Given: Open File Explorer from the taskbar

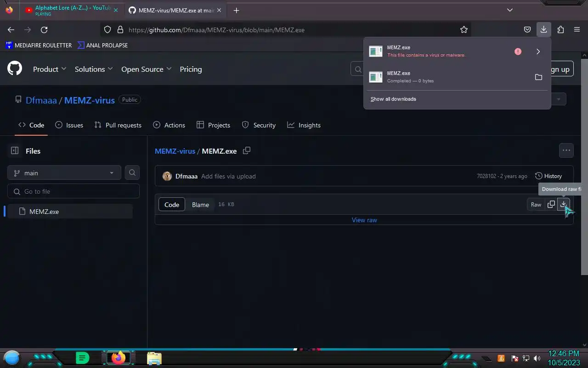Looking at the screenshot, I should coord(154,358).
